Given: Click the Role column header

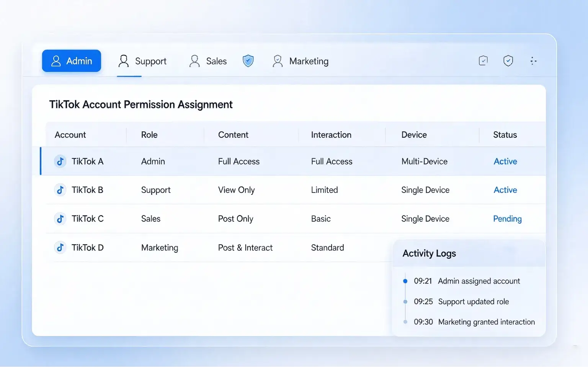Looking at the screenshot, I should (x=149, y=135).
